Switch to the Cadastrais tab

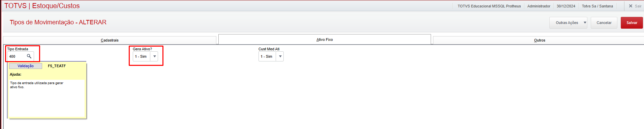(110, 40)
